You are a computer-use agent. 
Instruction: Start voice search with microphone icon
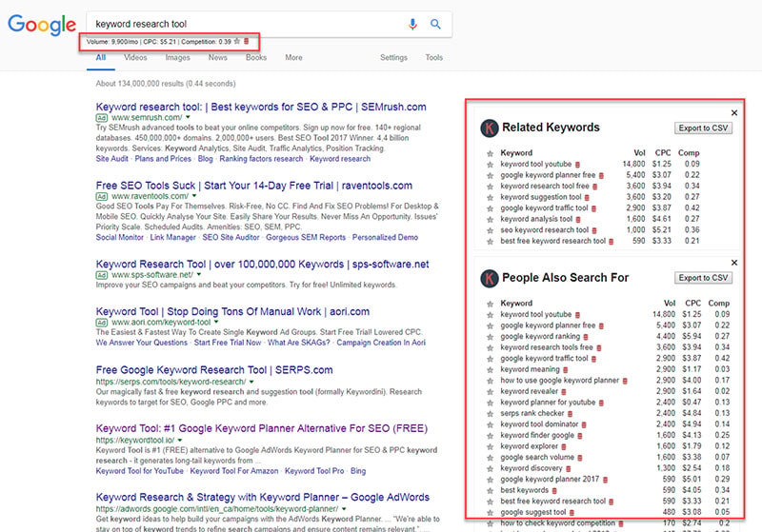click(412, 24)
